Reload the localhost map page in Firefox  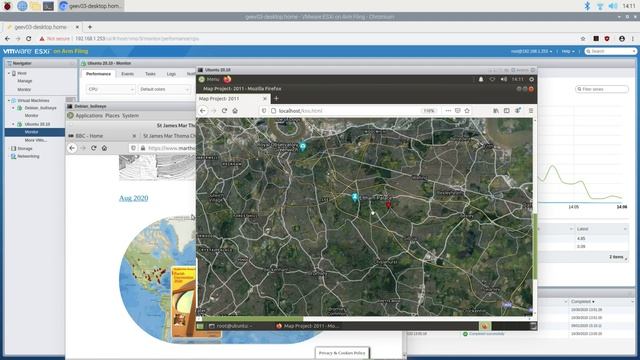coord(224,111)
